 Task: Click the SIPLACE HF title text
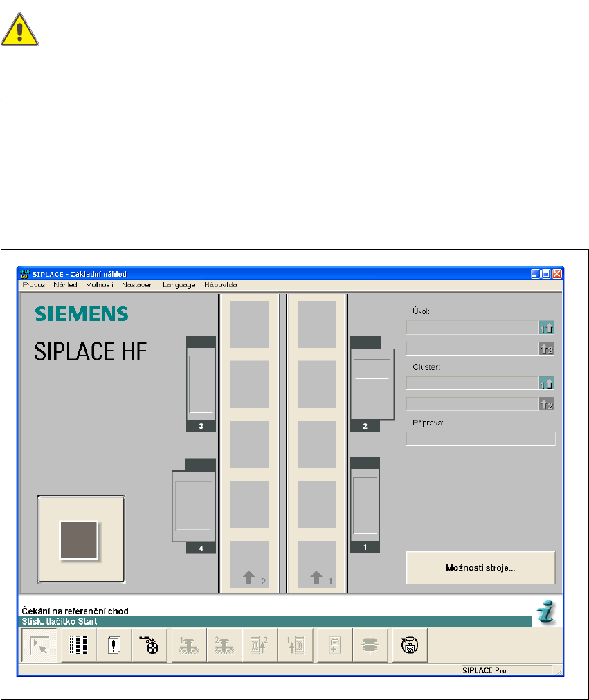(91, 351)
